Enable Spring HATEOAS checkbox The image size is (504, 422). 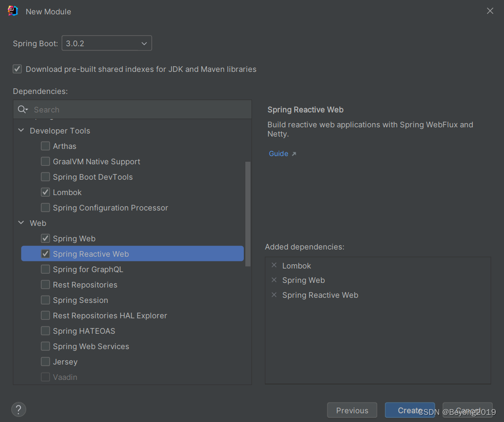[45, 331]
